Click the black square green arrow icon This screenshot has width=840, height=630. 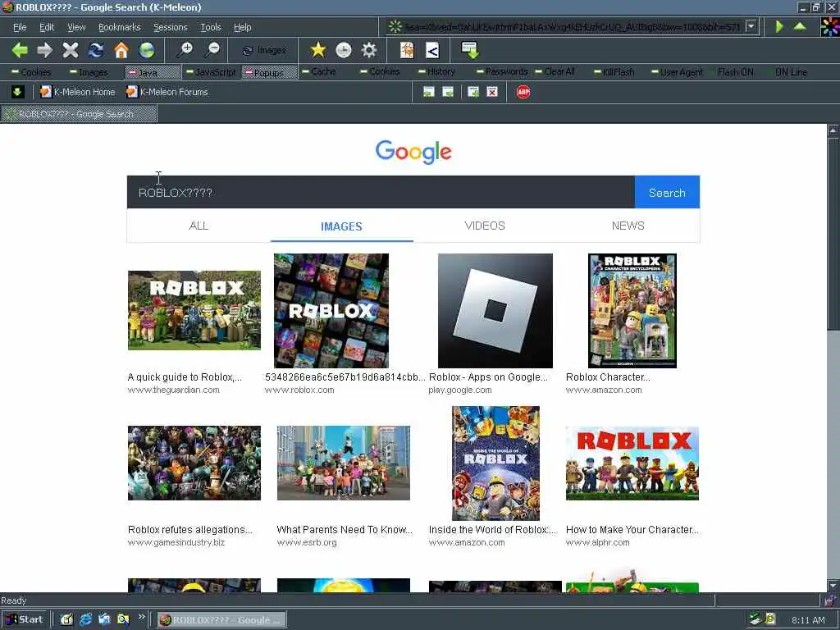pos(17,92)
